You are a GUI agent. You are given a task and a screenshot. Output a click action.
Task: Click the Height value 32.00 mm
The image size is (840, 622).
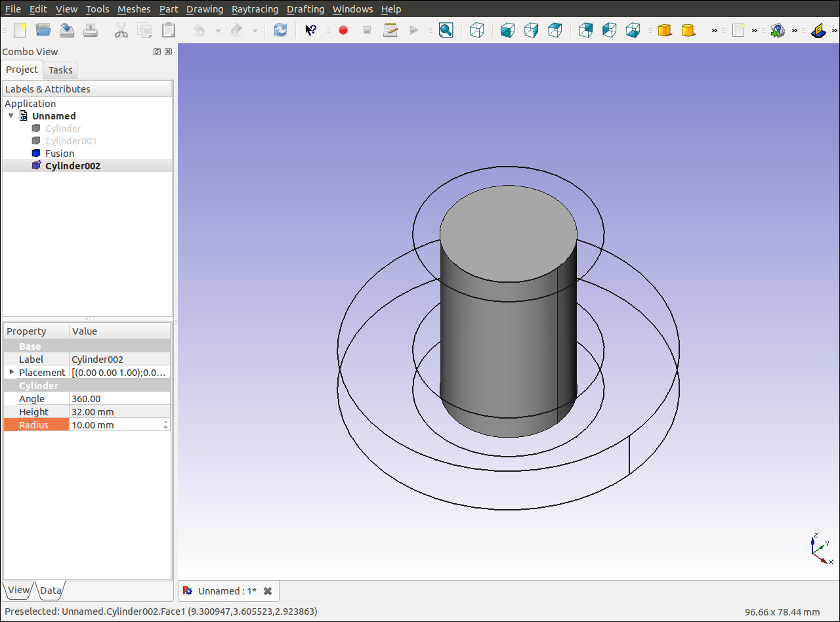click(119, 412)
